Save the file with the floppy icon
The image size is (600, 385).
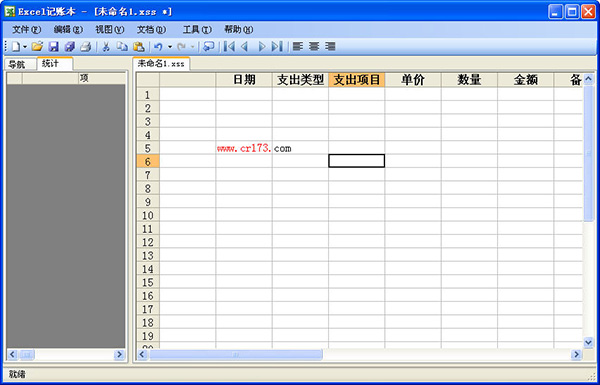54,47
